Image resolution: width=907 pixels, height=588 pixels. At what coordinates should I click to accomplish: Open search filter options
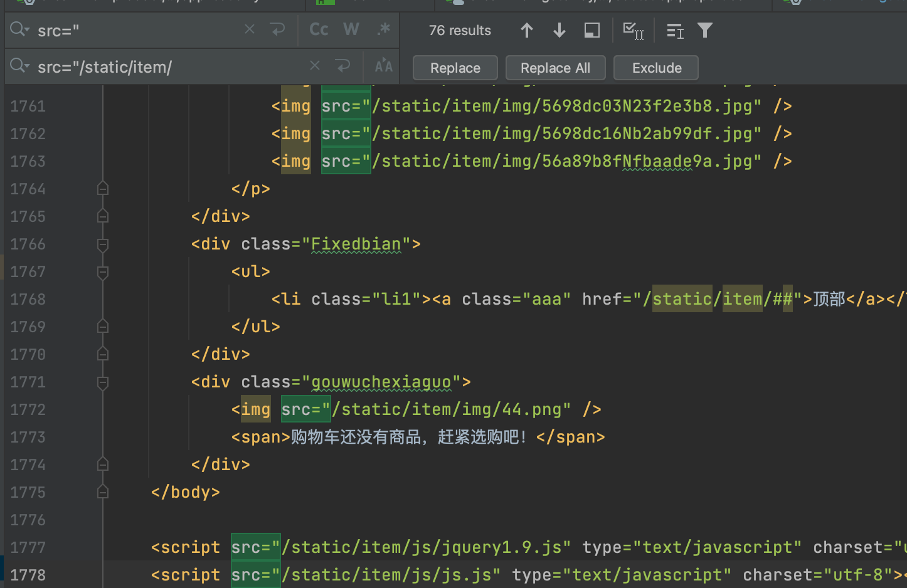(705, 30)
